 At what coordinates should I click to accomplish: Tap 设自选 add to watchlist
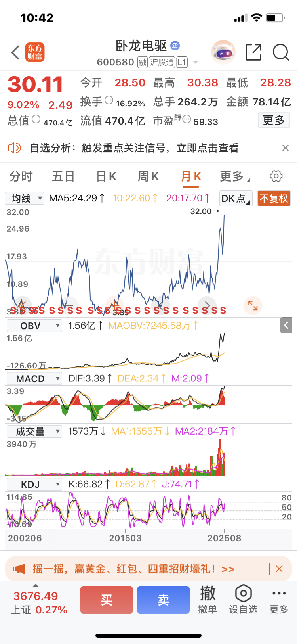[243, 600]
